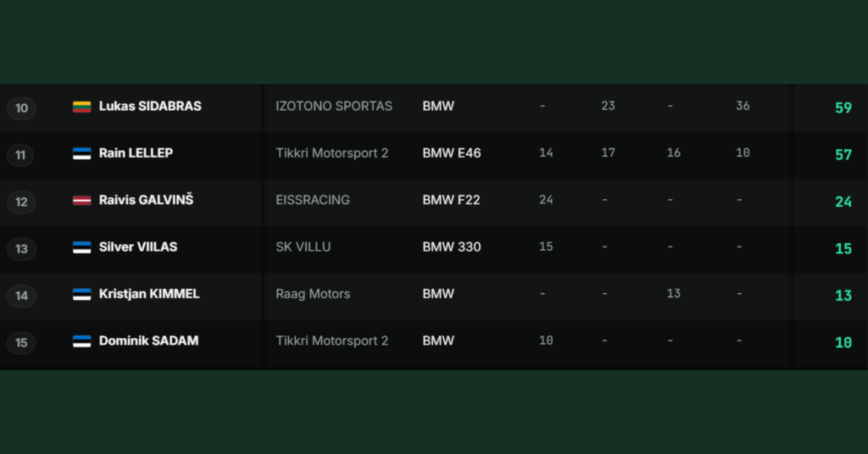
Task: Click the Latvian flag beside Raivis GALVINŠ
Action: coord(82,201)
